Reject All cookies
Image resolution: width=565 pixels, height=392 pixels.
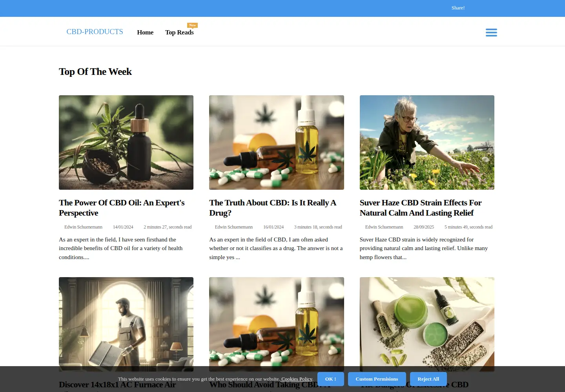(428, 379)
